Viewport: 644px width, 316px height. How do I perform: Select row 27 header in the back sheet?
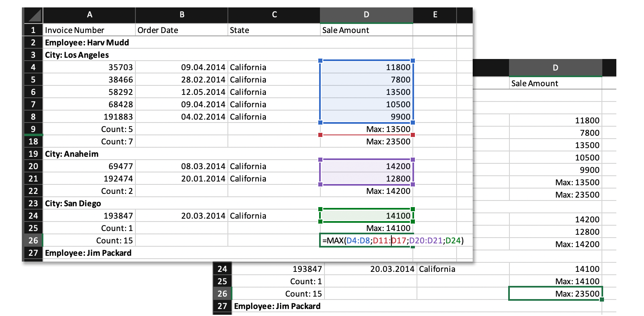222,307
